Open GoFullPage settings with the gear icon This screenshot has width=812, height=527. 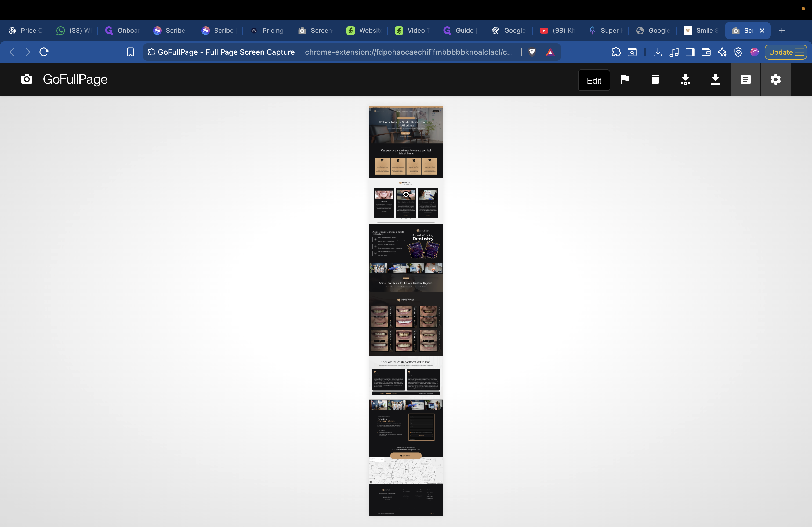click(x=775, y=79)
